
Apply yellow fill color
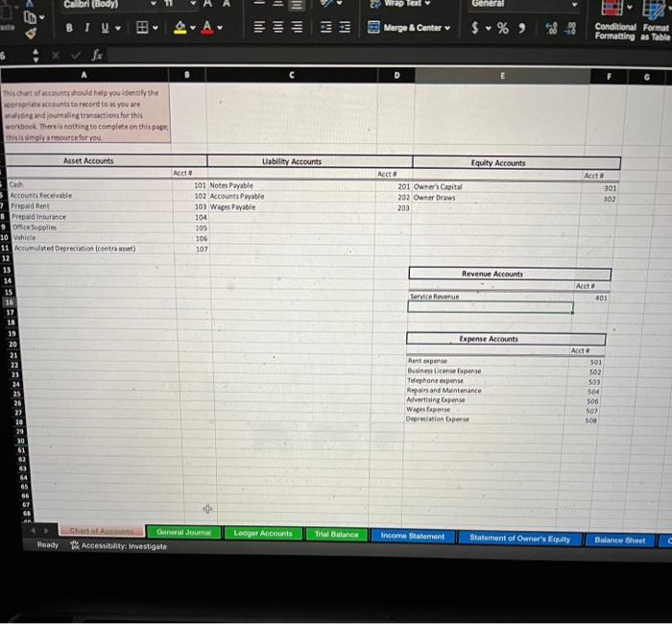[x=180, y=28]
